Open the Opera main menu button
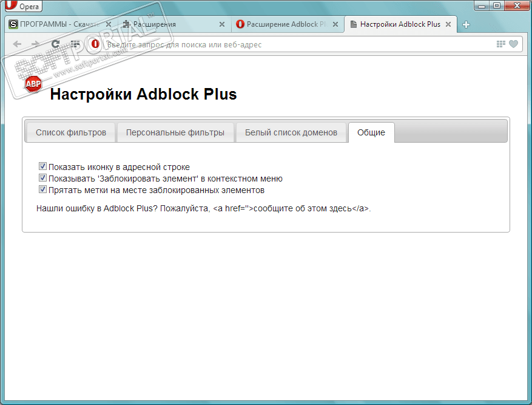This screenshot has height=405, width=532. tap(23, 6)
